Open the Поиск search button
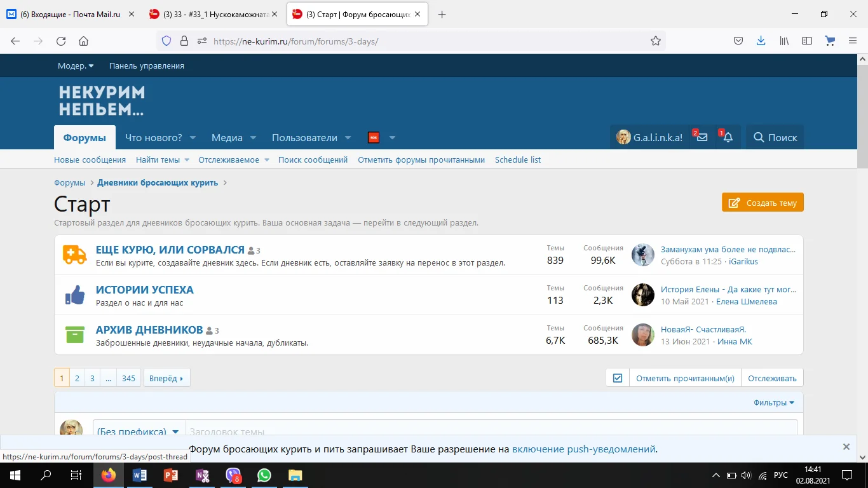 point(775,137)
